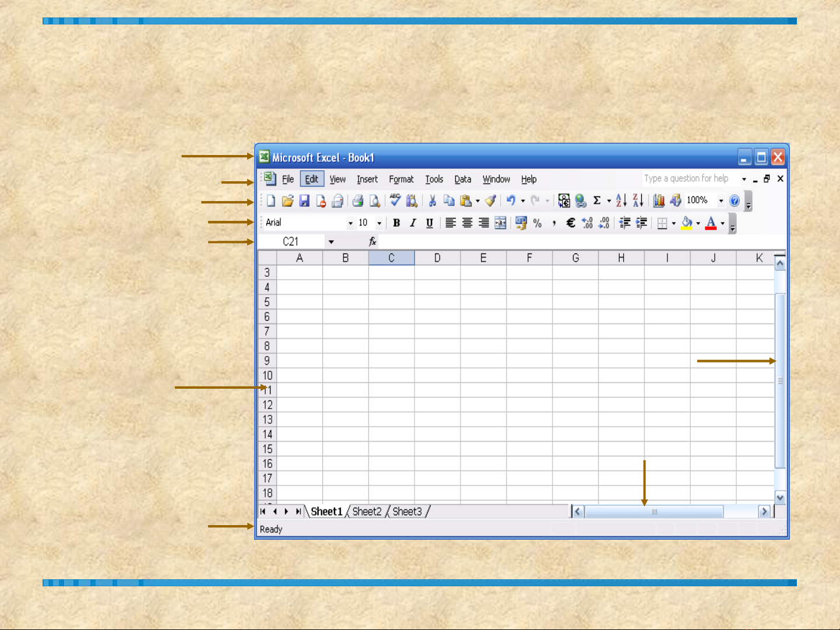Image resolution: width=840 pixels, height=630 pixels.
Task: Toggle Underline formatting
Action: pos(430,223)
